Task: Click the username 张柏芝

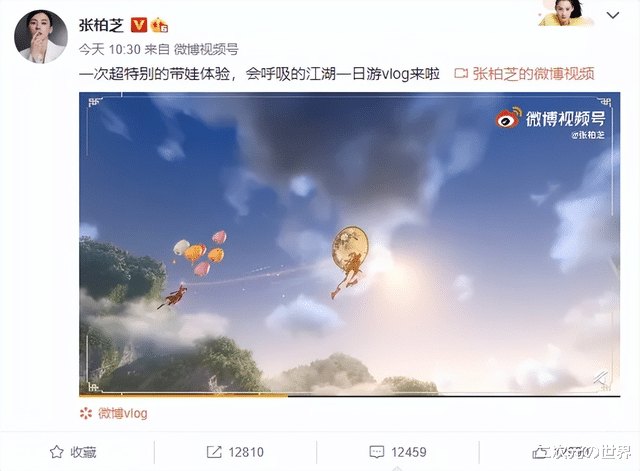Action: 101,26
